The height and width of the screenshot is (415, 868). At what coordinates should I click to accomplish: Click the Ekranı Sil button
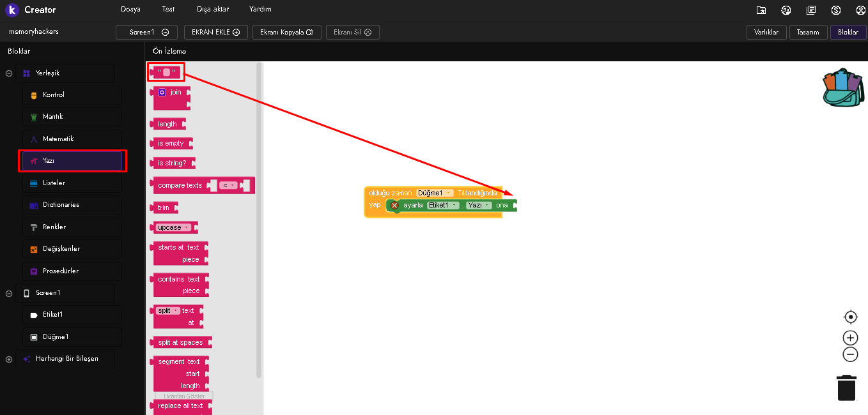353,32
